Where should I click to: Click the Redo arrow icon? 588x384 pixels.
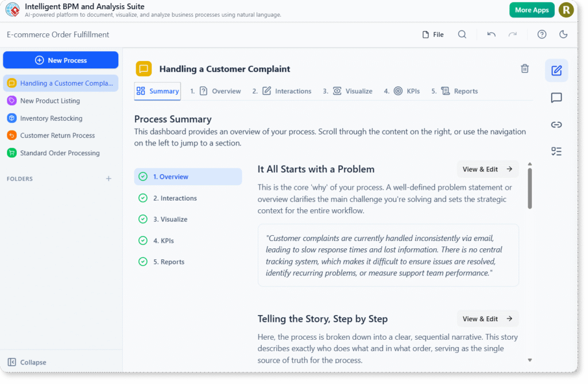512,34
